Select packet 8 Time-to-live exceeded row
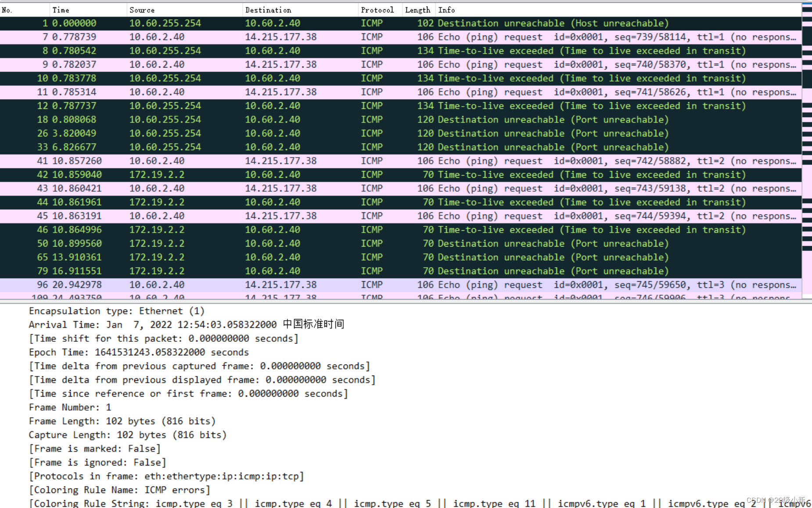Viewport: 812px width, 508px height. tap(401, 51)
